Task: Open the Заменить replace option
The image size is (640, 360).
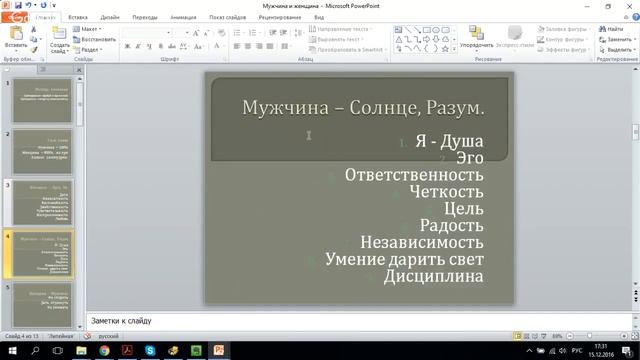Action: point(617,40)
